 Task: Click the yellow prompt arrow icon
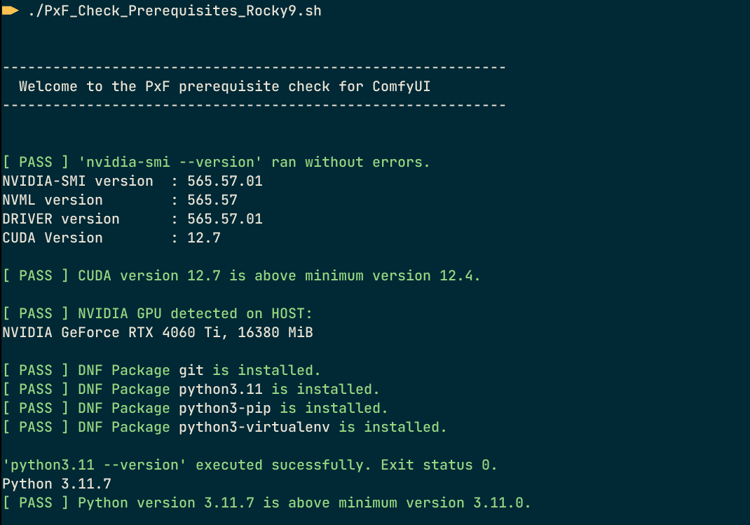11,11
